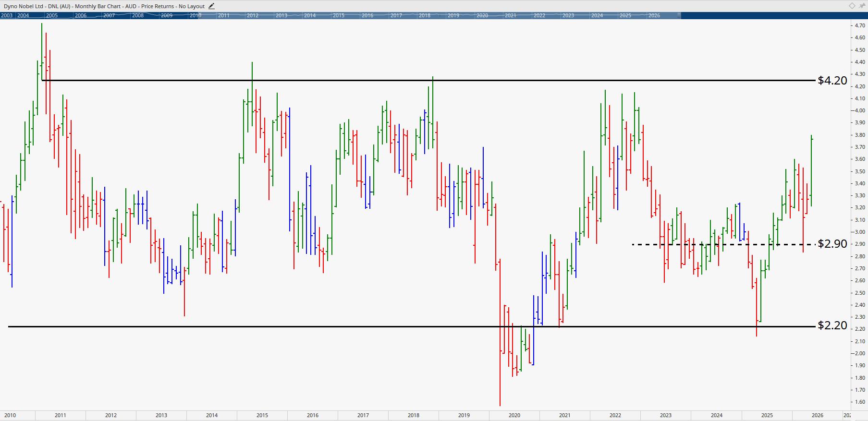Click 2014 in the overview navigator strip
Viewport: 868px width, 421px height.
(310, 15)
